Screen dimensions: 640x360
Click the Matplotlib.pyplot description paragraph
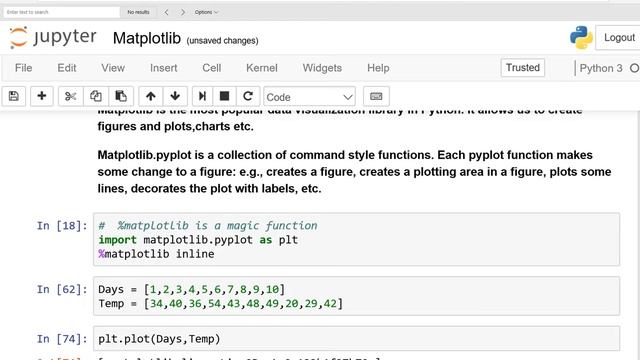pyautogui.click(x=354, y=172)
